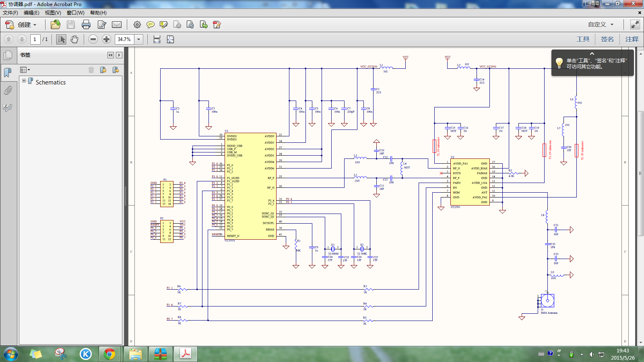Click the Zoom Out minus button
The image size is (644, 362).
(x=93, y=39)
